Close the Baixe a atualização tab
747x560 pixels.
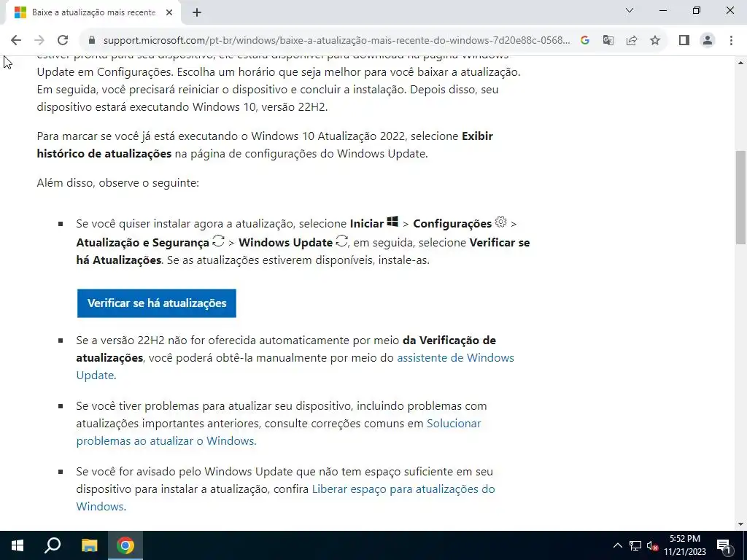point(169,12)
